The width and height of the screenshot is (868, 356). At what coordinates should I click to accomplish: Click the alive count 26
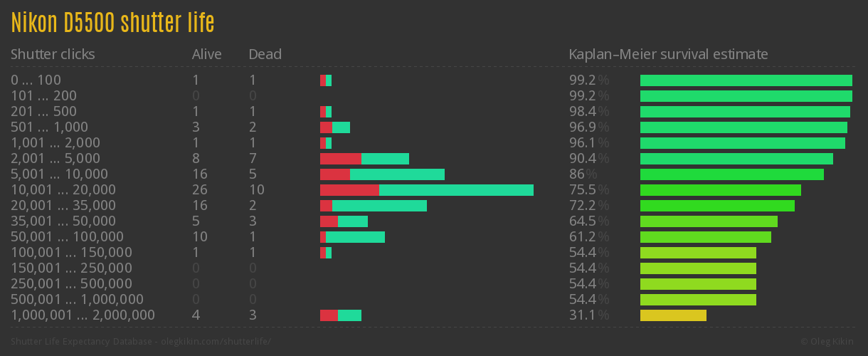[200, 190]
